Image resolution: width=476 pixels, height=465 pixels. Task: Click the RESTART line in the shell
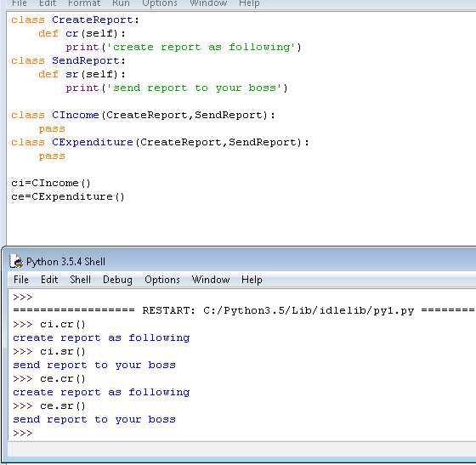tap(244, 310)
